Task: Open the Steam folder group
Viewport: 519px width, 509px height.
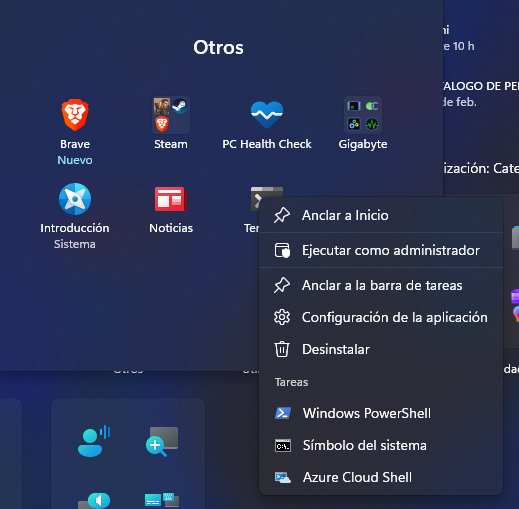Action: click(x=171, y=115)
